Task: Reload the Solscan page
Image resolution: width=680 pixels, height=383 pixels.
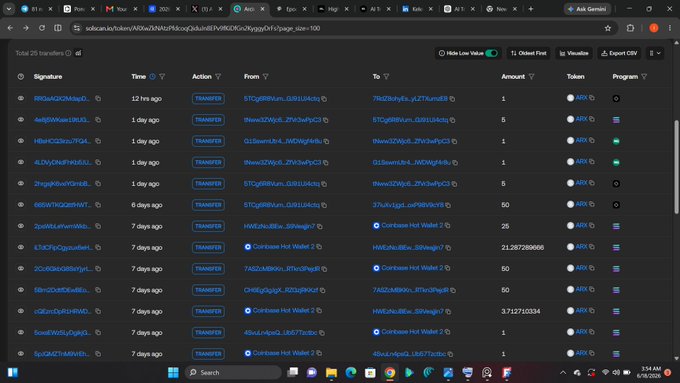Action: coord(42,28)
